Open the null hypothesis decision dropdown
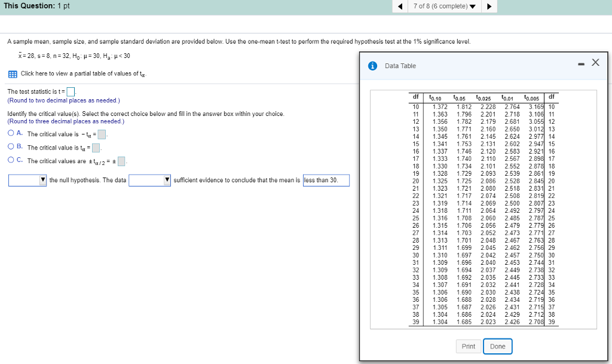Image resolution: width=612 pixels, height=364 pixels. [x=27, y=181]
